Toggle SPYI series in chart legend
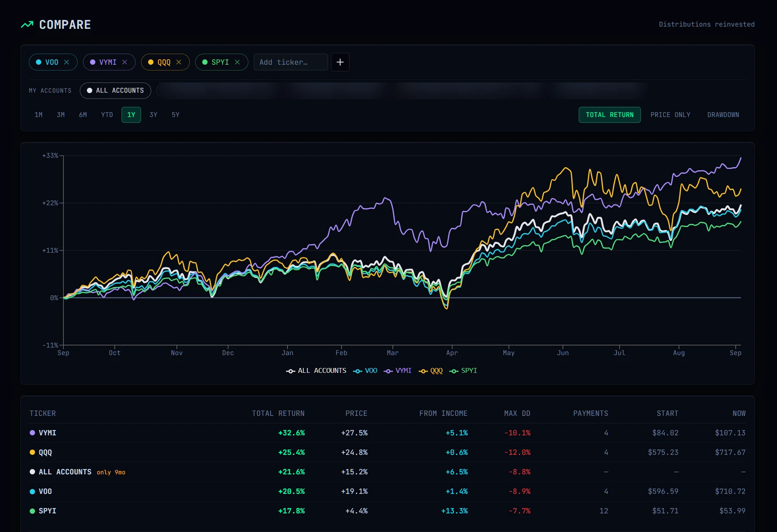Image resolution: width=777 pixels, height=532 pixels. pyautogui.click(x=463, y=371)
